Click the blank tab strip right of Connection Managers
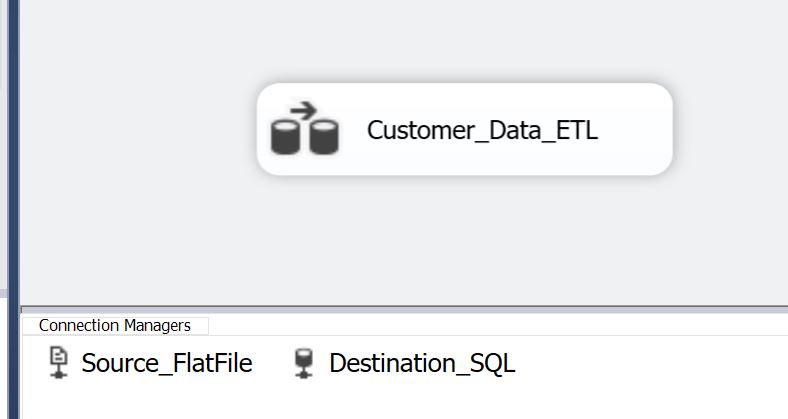The height and width of the screenshot is (419, 788). [498, 326]
